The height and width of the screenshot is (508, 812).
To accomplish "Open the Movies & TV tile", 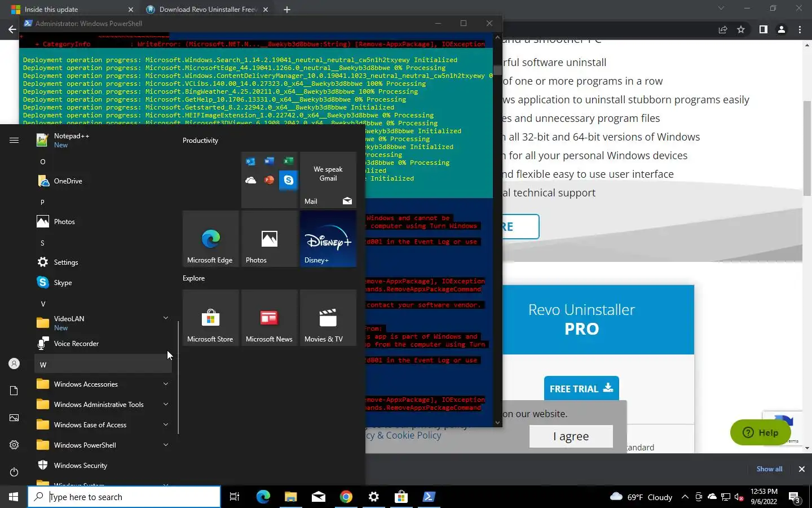I will [x=328, y=318].
